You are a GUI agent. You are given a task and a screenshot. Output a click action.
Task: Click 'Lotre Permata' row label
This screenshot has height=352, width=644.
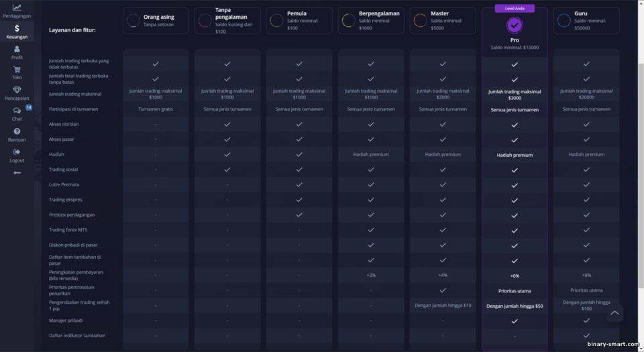[64, 184]
